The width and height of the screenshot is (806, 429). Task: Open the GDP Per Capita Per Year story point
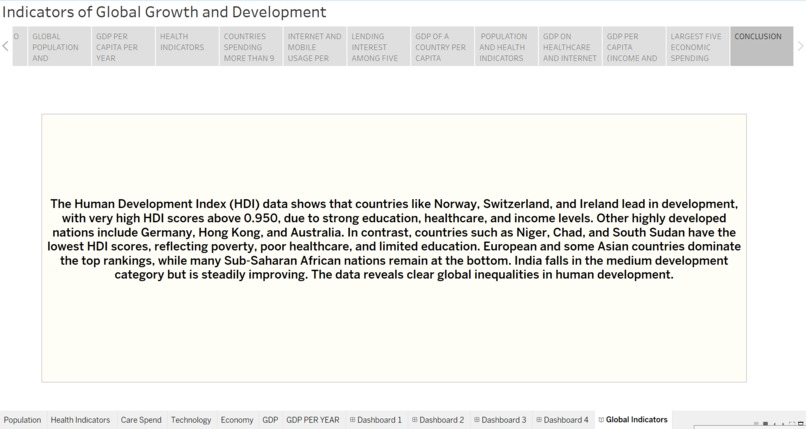123,46
